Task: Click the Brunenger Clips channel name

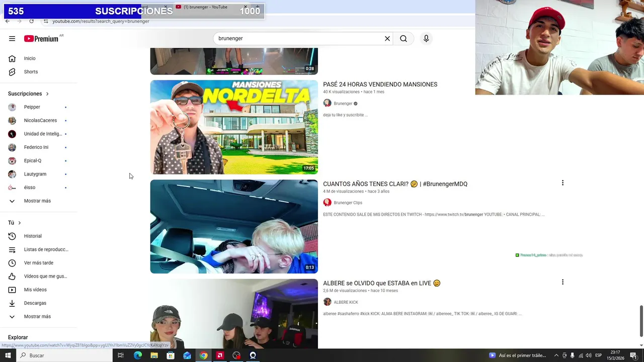Action: (x=348, y=203)
